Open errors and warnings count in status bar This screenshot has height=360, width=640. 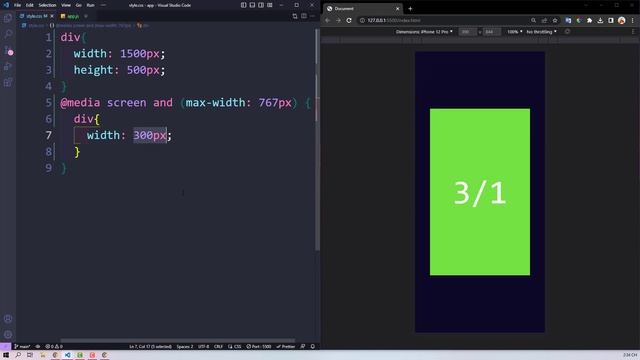click(x=53, y=347)
